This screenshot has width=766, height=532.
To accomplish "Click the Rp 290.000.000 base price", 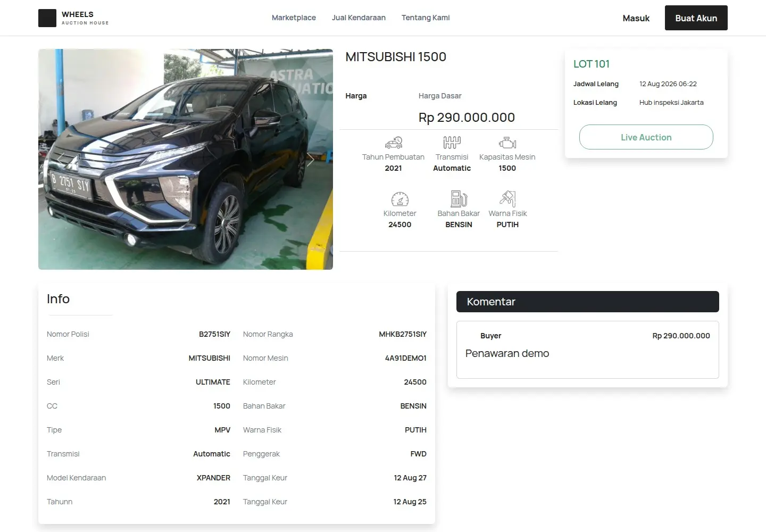I will click(x=467, y=118).
